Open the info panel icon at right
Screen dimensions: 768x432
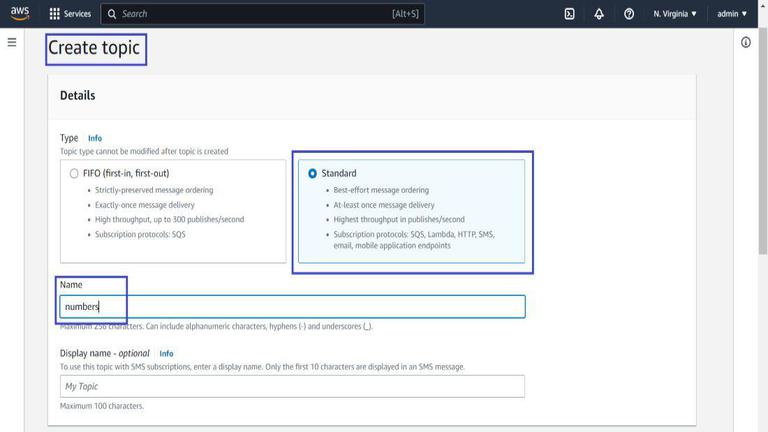pos(745,42)
